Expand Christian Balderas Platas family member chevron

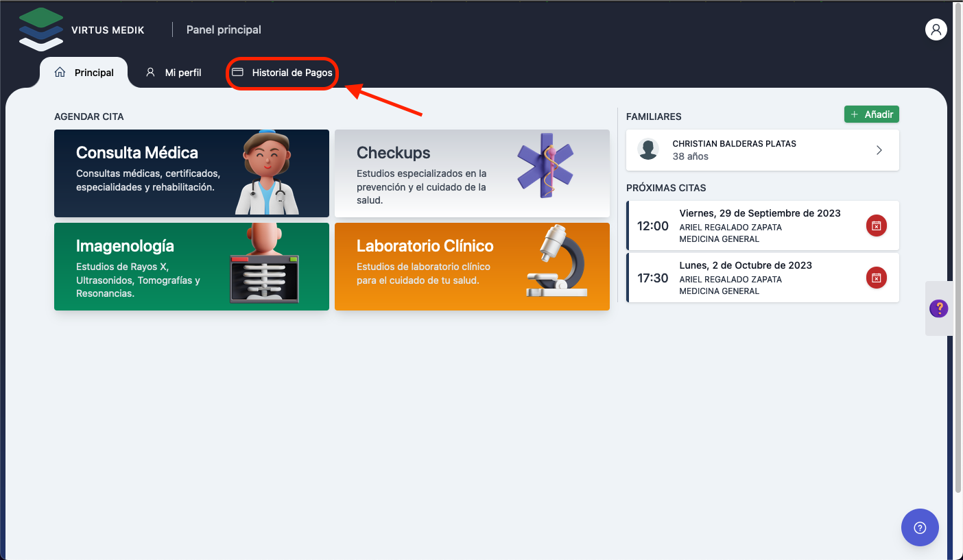(879, 150)
